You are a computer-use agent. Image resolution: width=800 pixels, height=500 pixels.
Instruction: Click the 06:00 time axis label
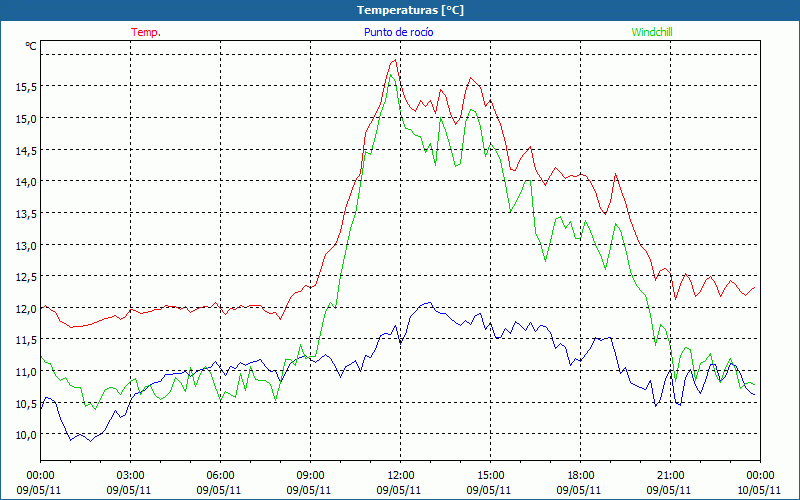[x=220, y=476]
